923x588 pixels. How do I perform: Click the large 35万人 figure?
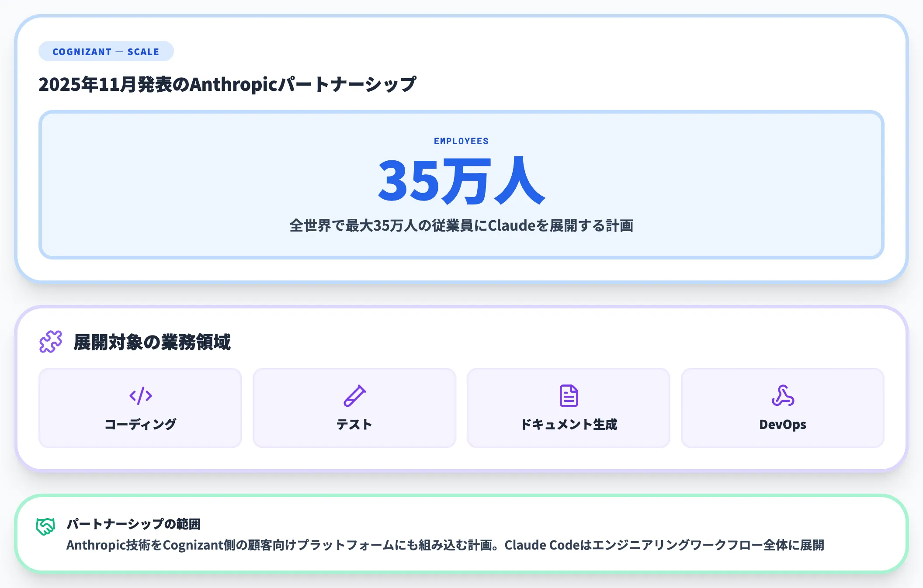461,180
